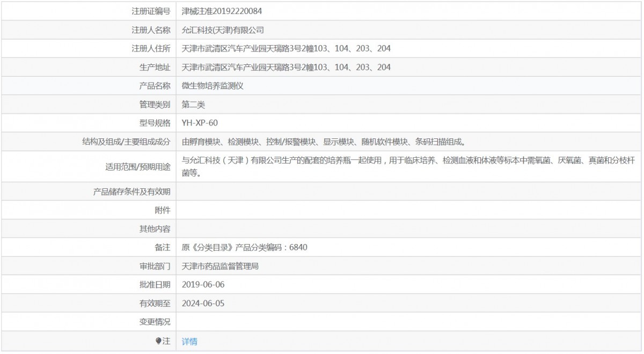This screenshot has width=644, height=354.
Task: Click the 注册人名称 label
Action: coord(151,30)
